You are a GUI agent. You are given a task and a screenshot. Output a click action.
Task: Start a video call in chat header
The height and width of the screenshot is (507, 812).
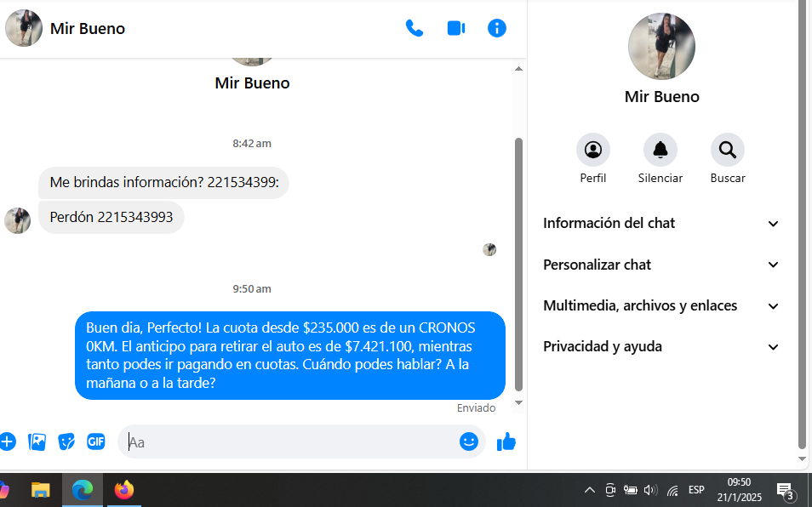click(456, 28)
